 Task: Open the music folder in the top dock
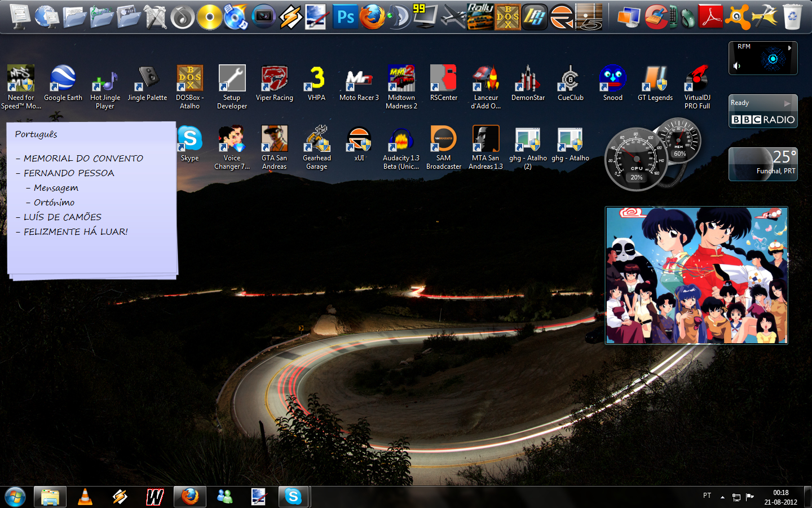click(x=101, y=17)
